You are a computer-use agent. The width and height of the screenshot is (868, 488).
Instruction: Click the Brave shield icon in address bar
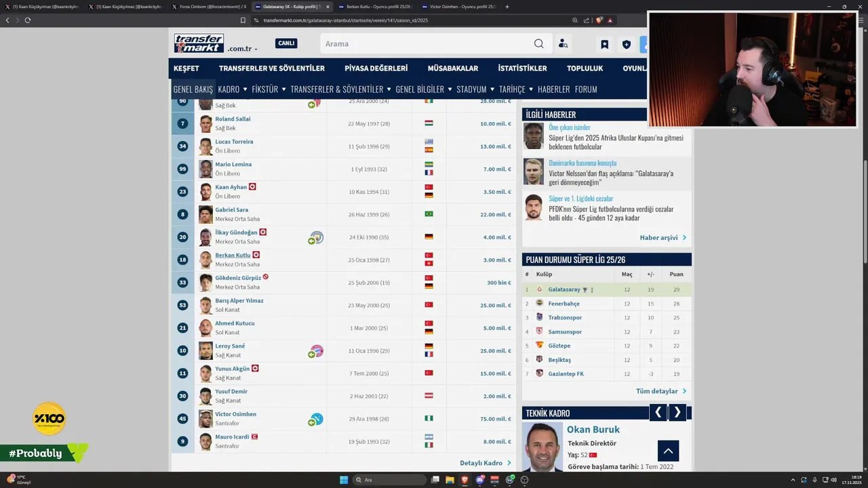tap(599, 20)
